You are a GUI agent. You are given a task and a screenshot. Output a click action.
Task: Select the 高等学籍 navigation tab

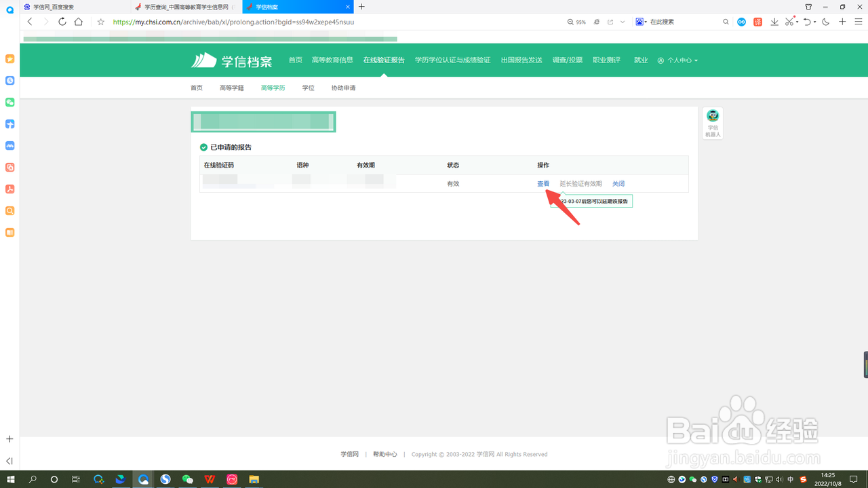(232, 88)
